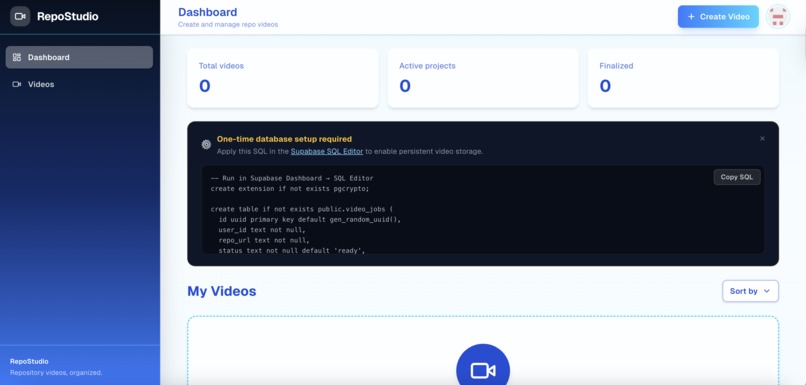Click the 'status text not null default' line
The width and height of the screenshot is (806, 385).
pyautogui.click(x=292, y=251)
